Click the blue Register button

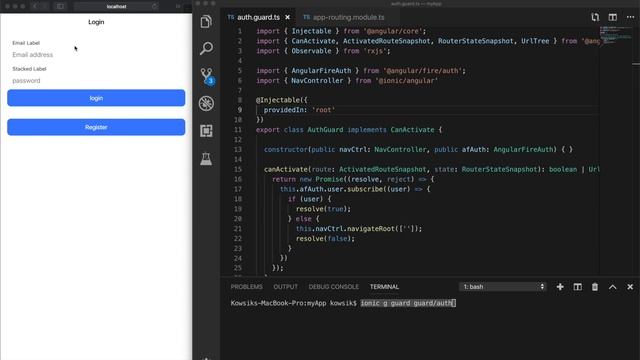(96, 127)
